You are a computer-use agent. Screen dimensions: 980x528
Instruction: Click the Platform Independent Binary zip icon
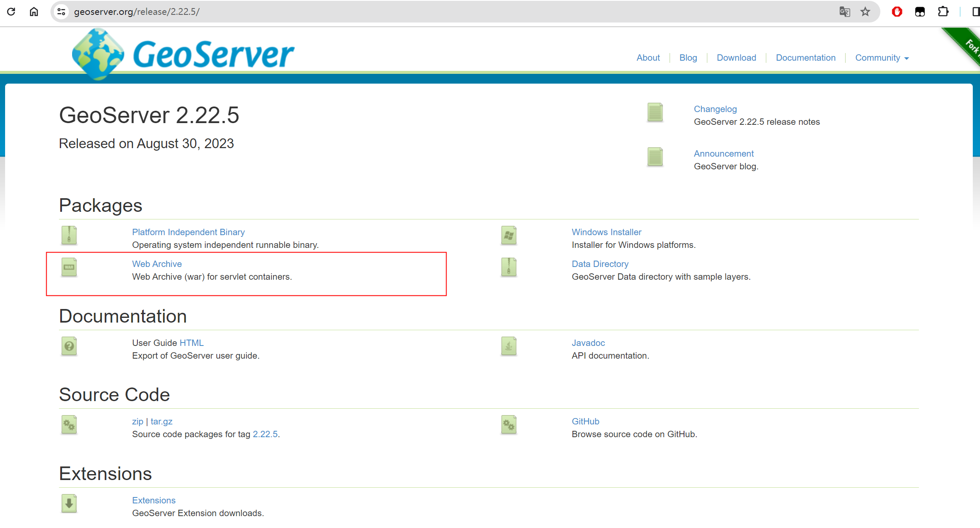coord(69,235)
